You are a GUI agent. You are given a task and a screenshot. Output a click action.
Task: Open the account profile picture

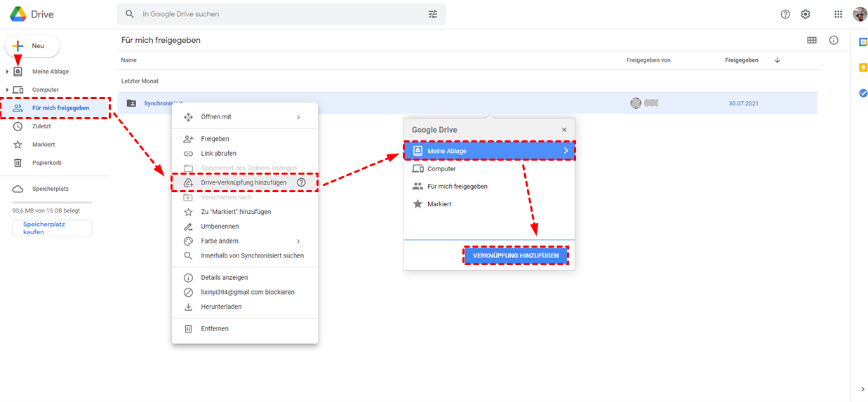(860, 14)
